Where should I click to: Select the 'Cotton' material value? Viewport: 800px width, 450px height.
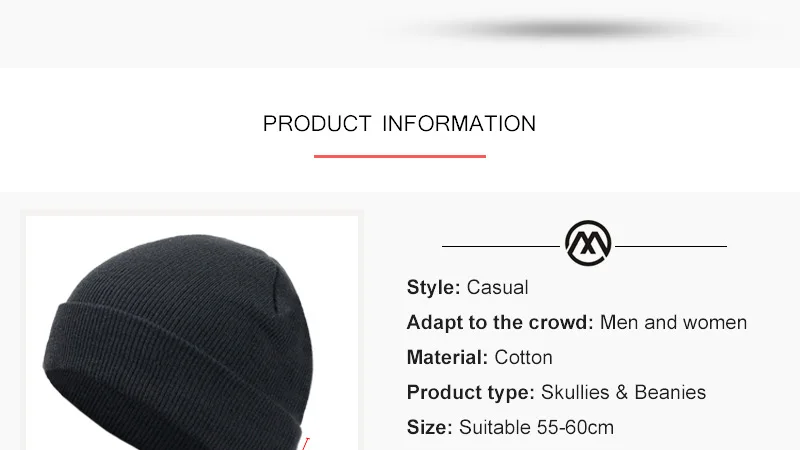point(523,357)
